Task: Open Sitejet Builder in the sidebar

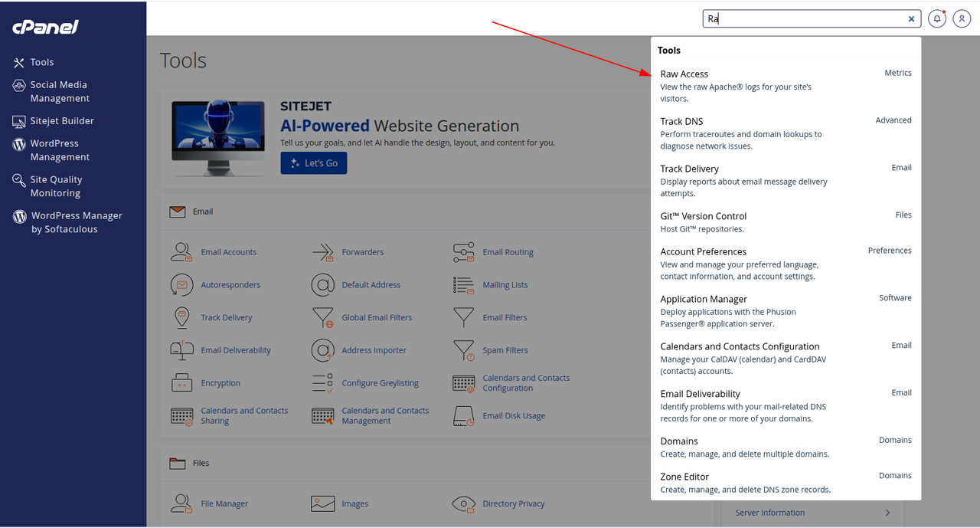Action: [54, 121]
